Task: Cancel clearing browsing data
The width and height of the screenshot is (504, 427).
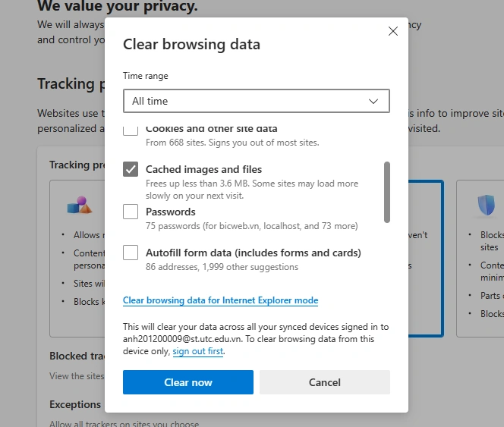Action: (325, 382)
